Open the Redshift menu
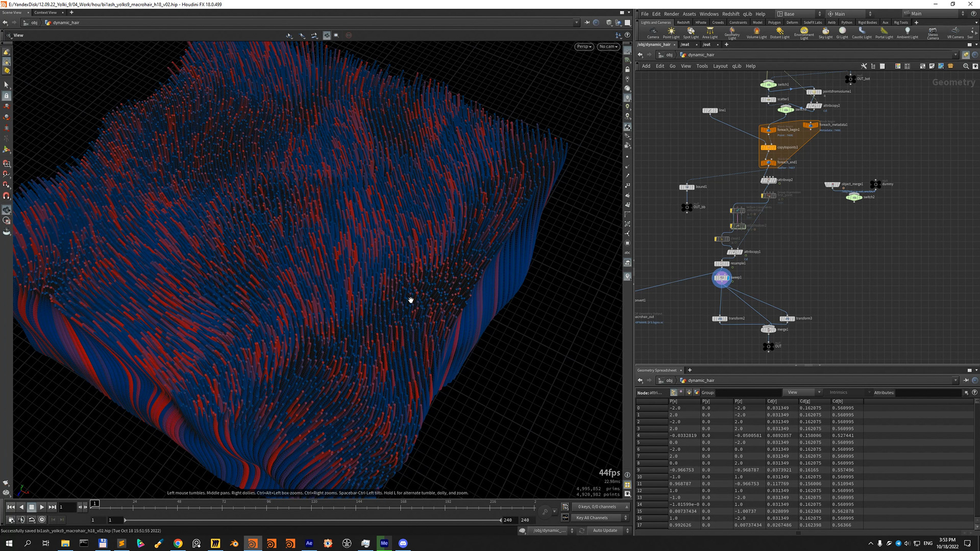 pyautogui.click(x=730, y=14)
